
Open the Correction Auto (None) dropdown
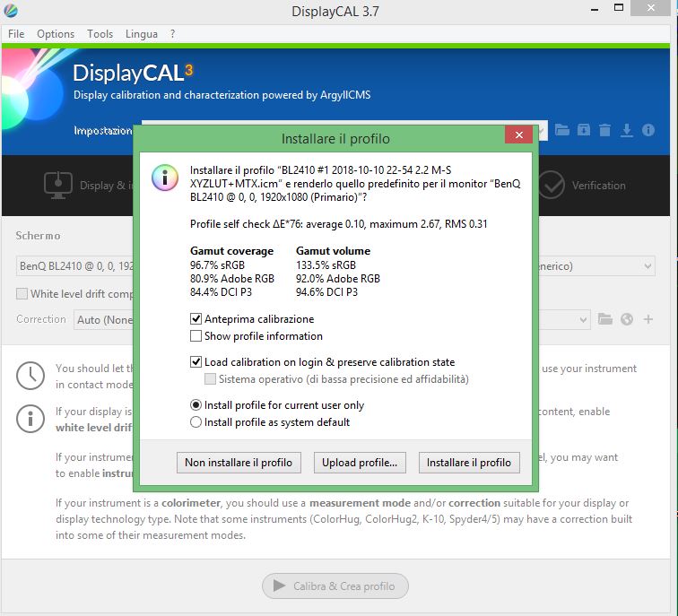coord(104,319)
